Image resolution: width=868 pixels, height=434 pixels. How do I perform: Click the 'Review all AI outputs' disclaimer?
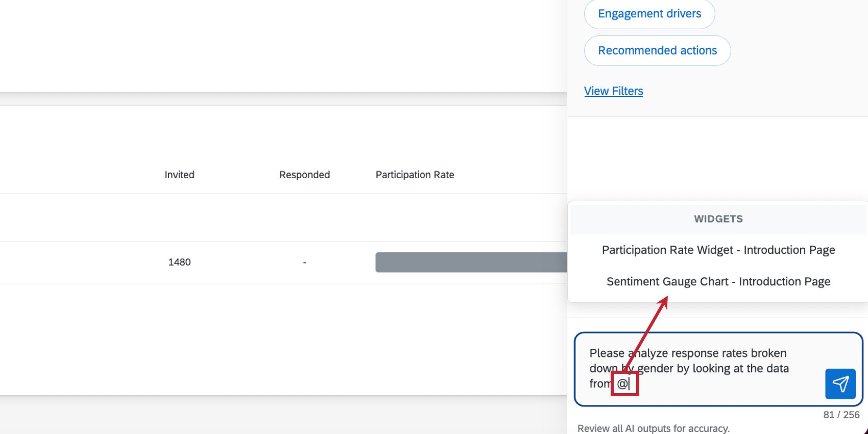[x=654, y=428]
